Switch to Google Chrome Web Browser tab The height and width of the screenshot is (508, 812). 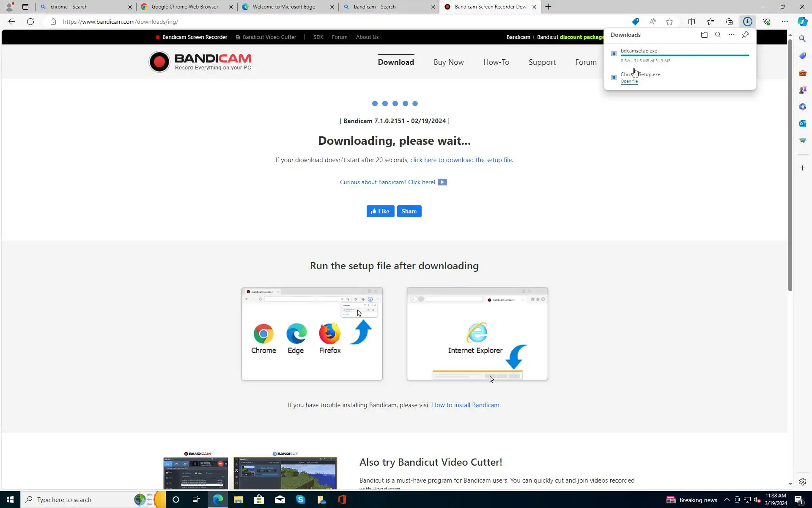(x=185, y=7)
